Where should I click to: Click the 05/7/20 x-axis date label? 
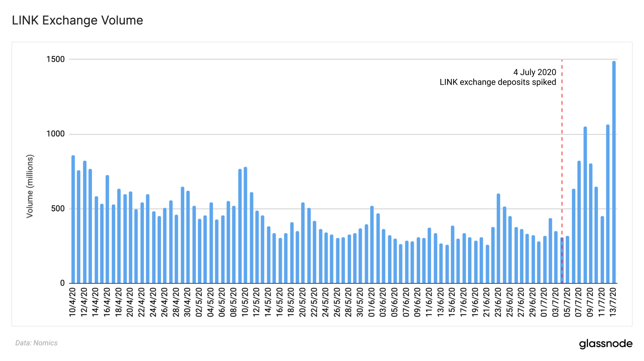(x=567, y=302)
